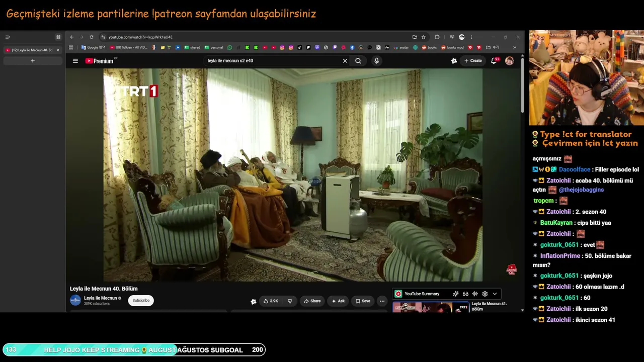
Task: Dislike the video
Action: (x=290, y=301)
